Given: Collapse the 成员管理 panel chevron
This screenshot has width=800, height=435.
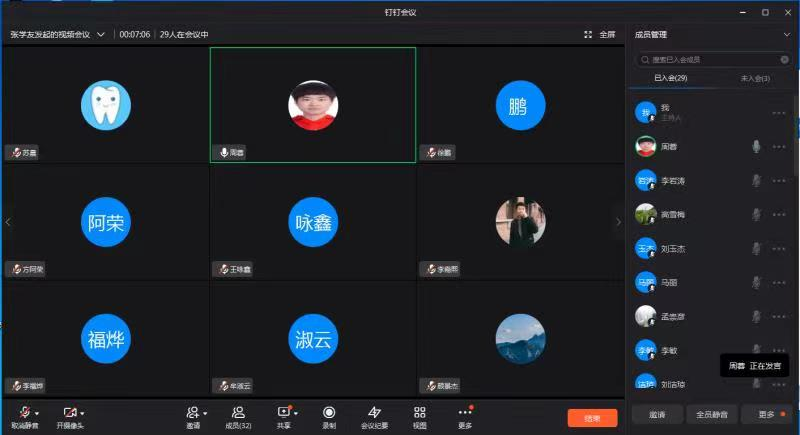Looking at the screenshot, I should 786,35.
